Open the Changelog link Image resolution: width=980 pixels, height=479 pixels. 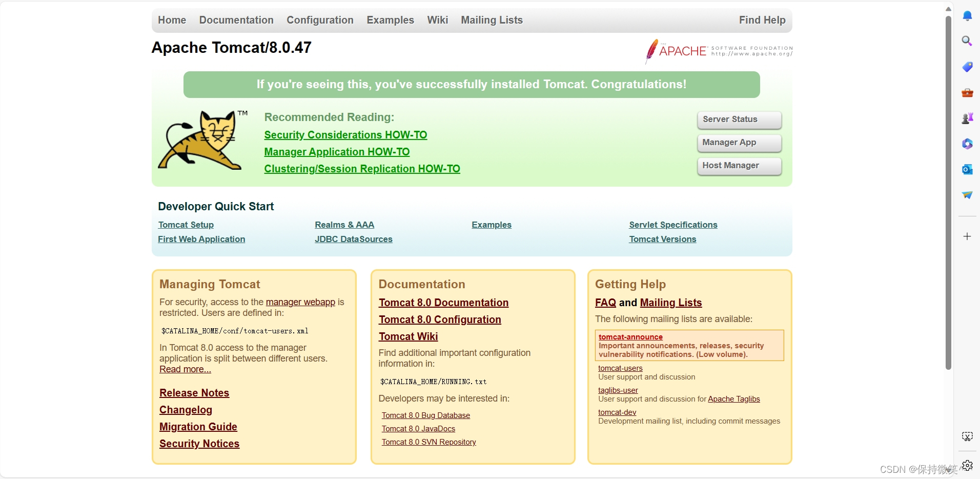pyautogui.click(x=186, y=410)
